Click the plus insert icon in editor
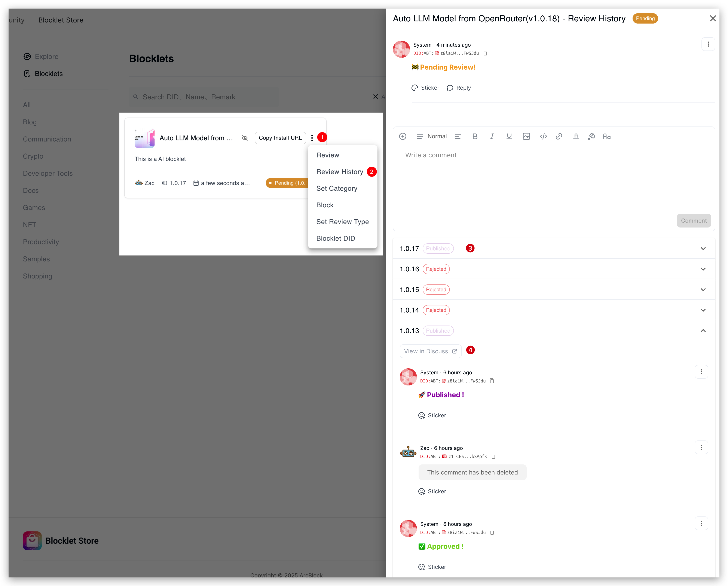 point(403,137)
